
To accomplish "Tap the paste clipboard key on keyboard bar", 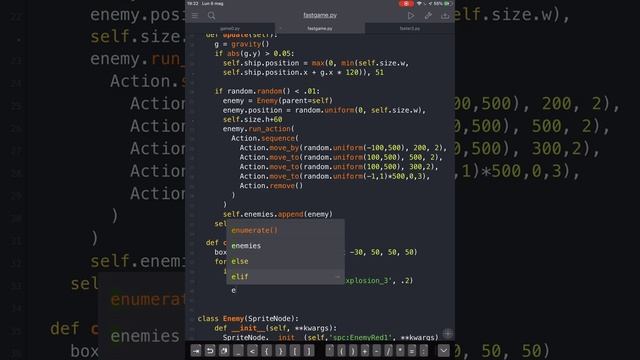I will 224,351.
